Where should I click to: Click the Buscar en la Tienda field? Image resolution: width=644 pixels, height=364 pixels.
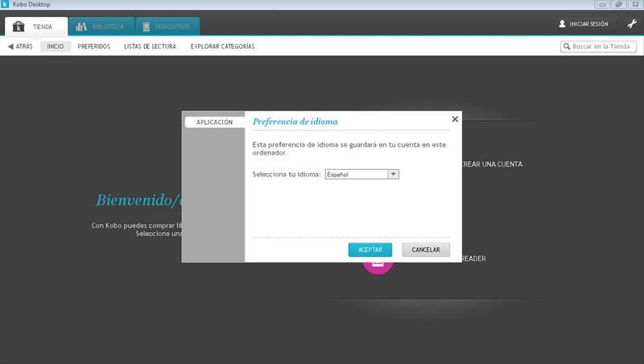tap(598, 47)
